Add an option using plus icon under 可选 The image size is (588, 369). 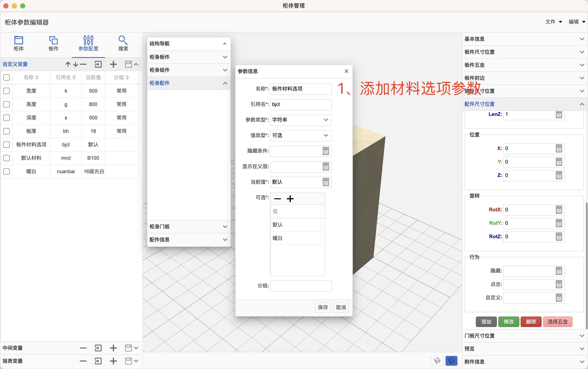tap(290, 199)
